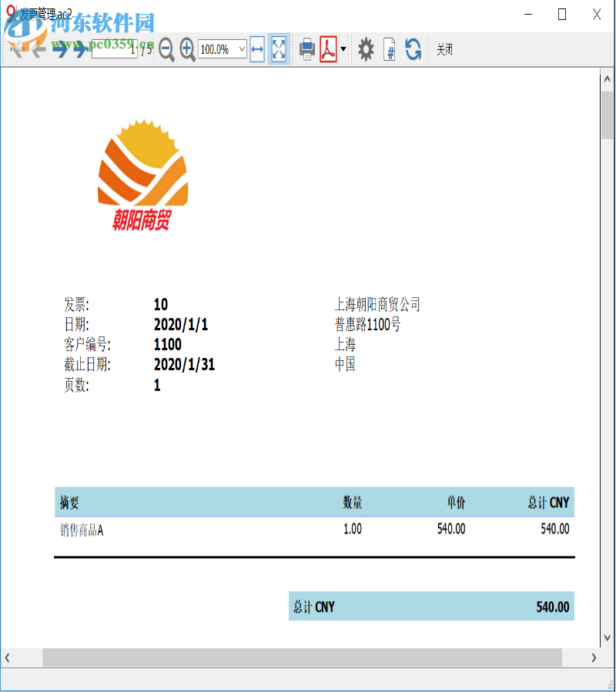This screenshot has width=616, height=692.
Task: Navigate to the next page arrow
Action: pyautogui.click(x=62, y=49)
